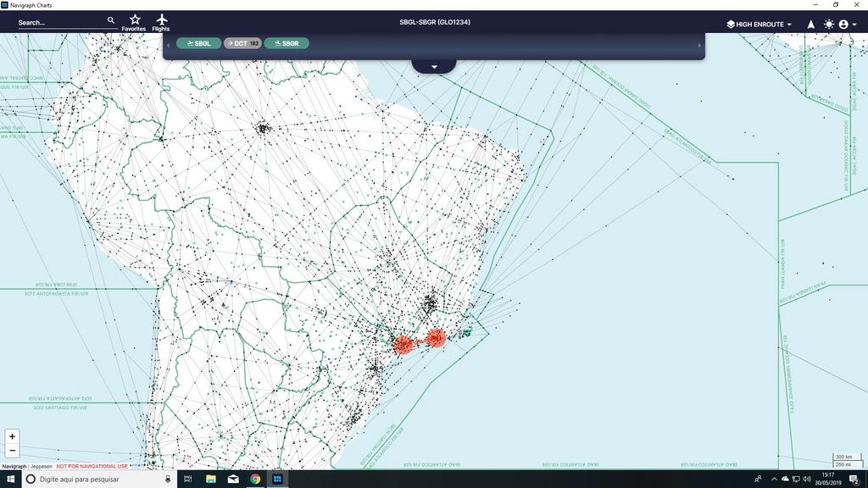Open the Flights airplane menu
The image size is (868, 488).
161,23
